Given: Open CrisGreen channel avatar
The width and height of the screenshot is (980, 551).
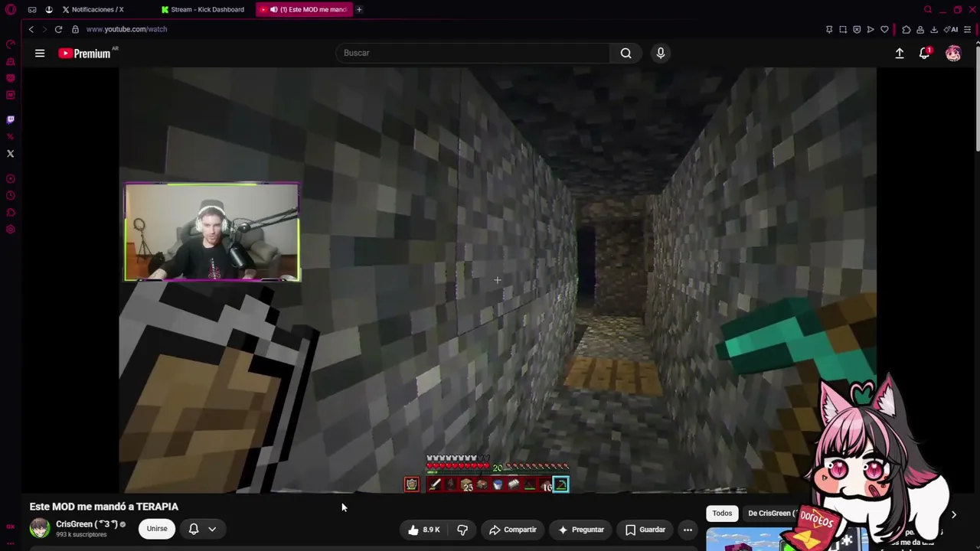Looking at the screenshot, I should pyautogui.click(x=40, y=528).
